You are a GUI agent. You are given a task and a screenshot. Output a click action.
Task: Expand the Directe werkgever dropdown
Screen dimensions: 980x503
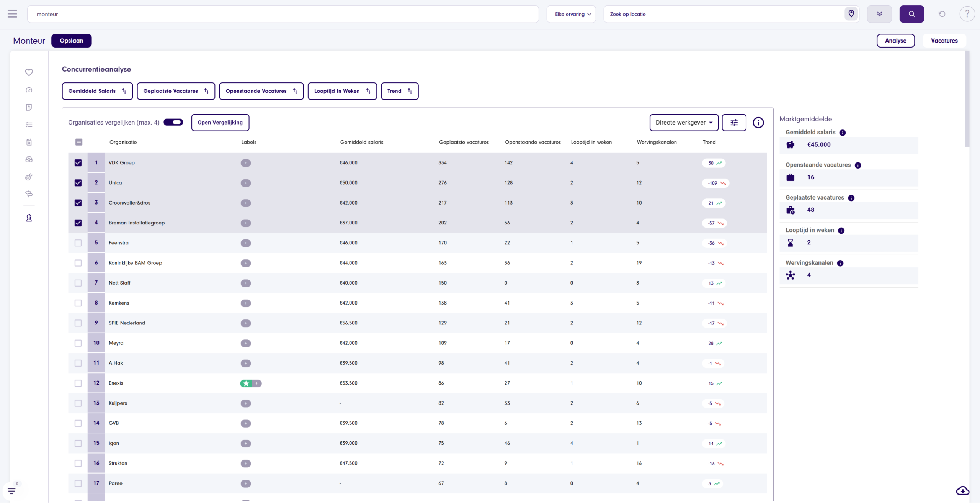point(684,123)
